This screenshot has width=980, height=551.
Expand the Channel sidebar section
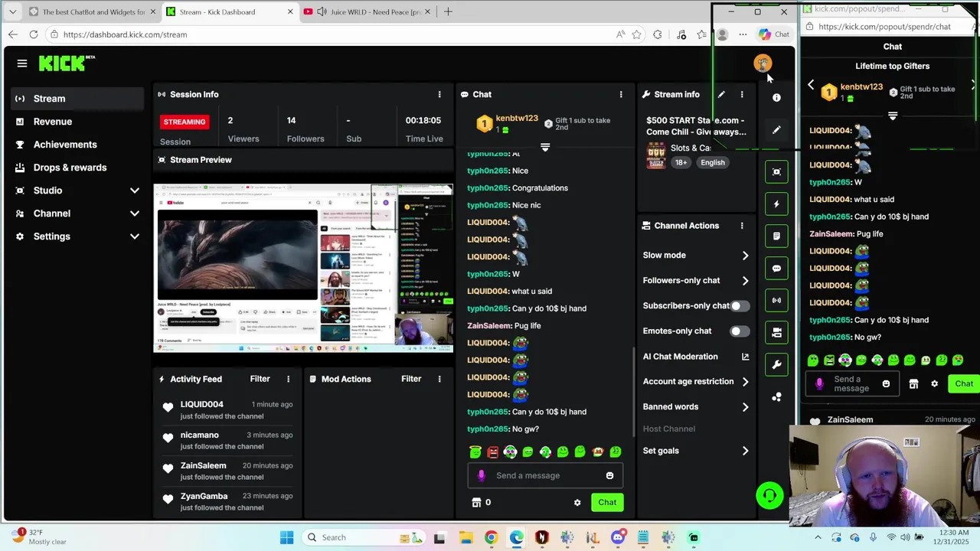[x=77, y=214]
